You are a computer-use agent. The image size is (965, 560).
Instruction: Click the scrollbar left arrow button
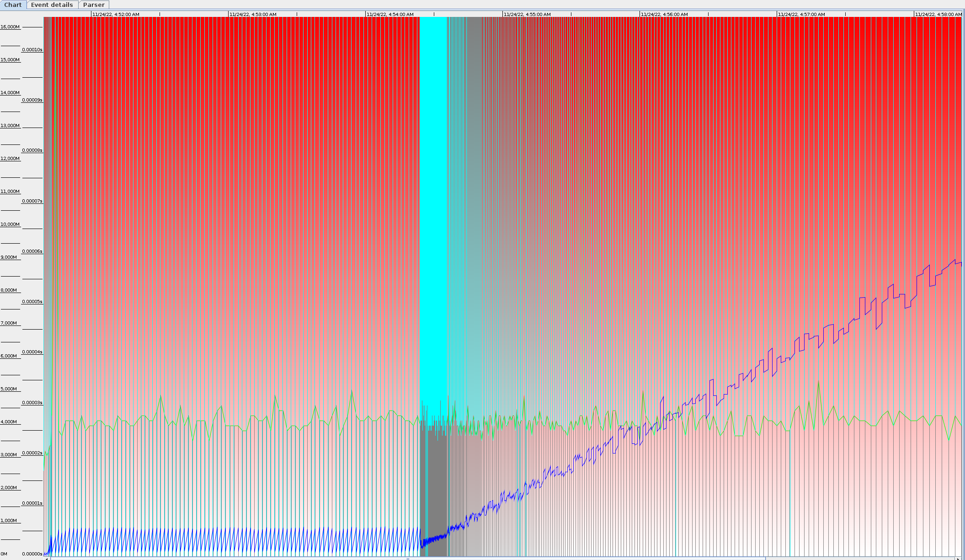[x=46, y=558]
